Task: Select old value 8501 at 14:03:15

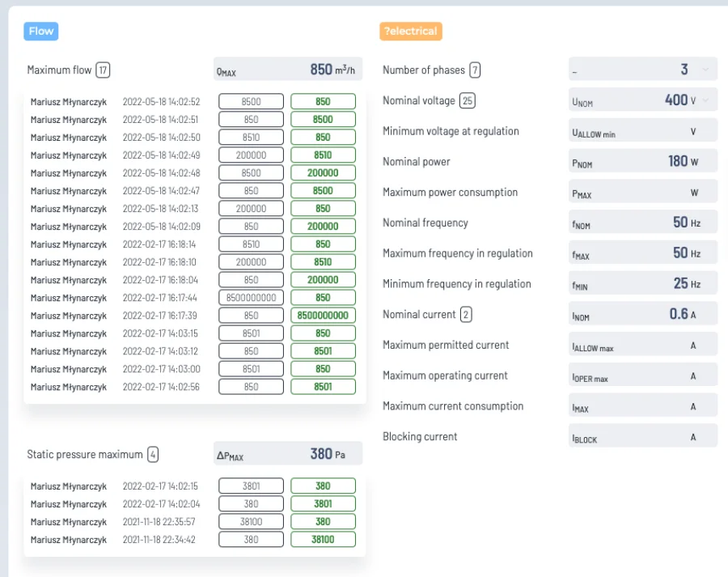Action: (x=252, y=333)
